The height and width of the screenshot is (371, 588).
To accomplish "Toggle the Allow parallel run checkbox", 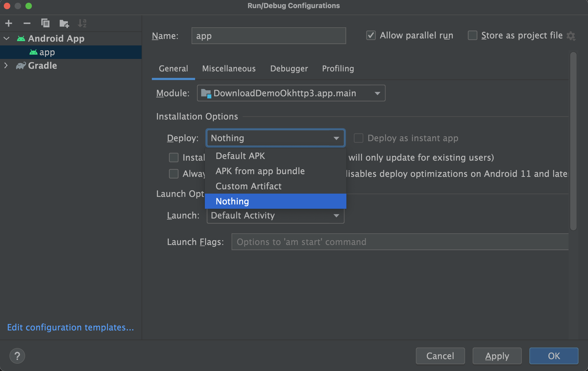I will pos(371,35).
